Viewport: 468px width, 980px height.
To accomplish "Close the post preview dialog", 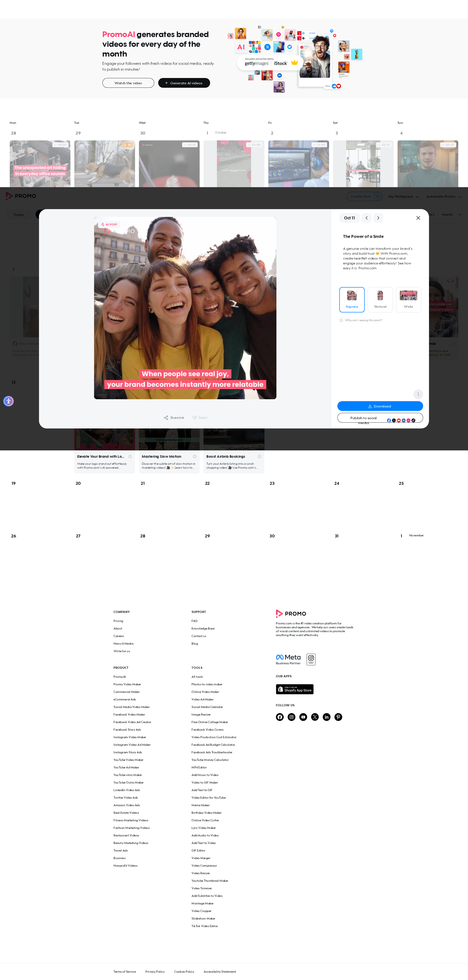I will (x=418, y=218).
